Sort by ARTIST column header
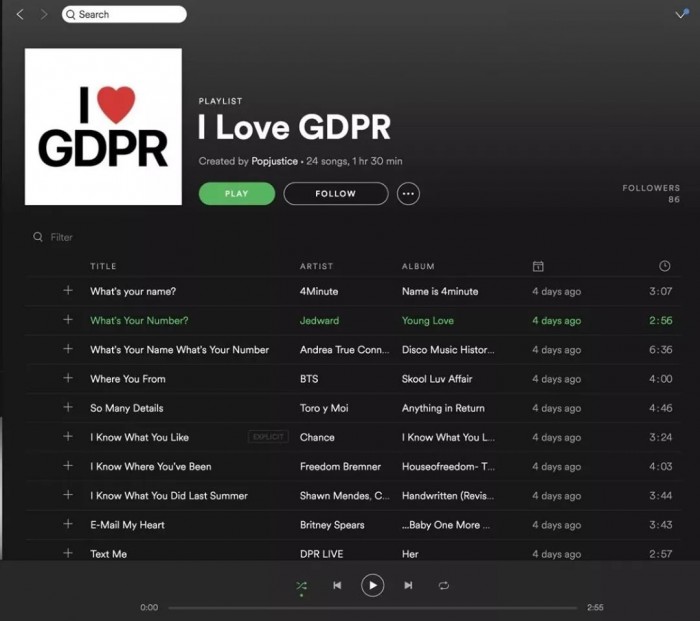The width and height of the screenshot is (700, 621). (316, 266)
